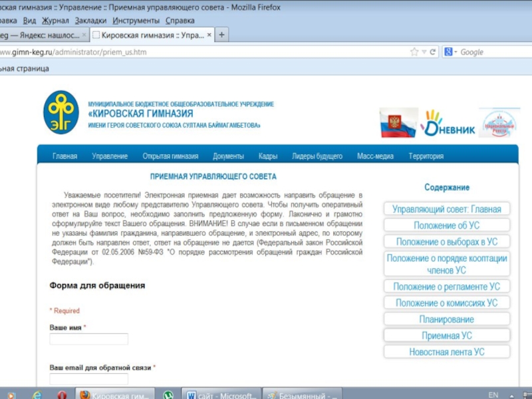Click the Национальный реестр badge

pyautogui.click(x=499, y=123)
